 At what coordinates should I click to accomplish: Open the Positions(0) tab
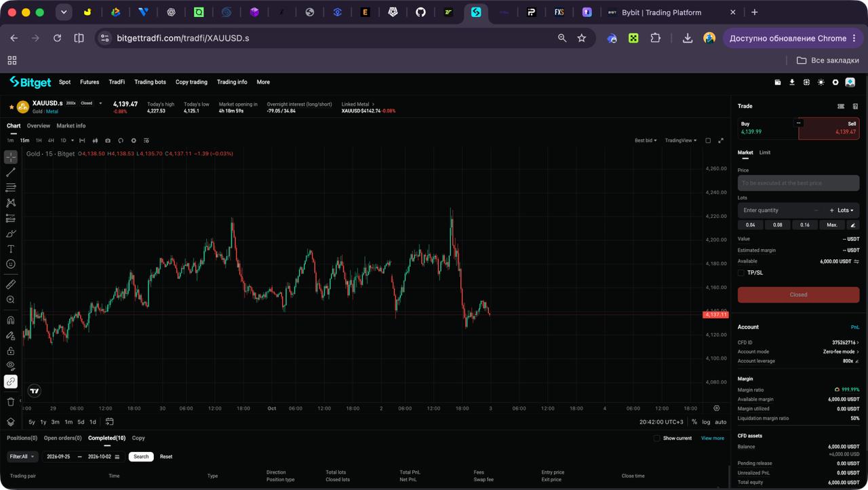point(22,438)
